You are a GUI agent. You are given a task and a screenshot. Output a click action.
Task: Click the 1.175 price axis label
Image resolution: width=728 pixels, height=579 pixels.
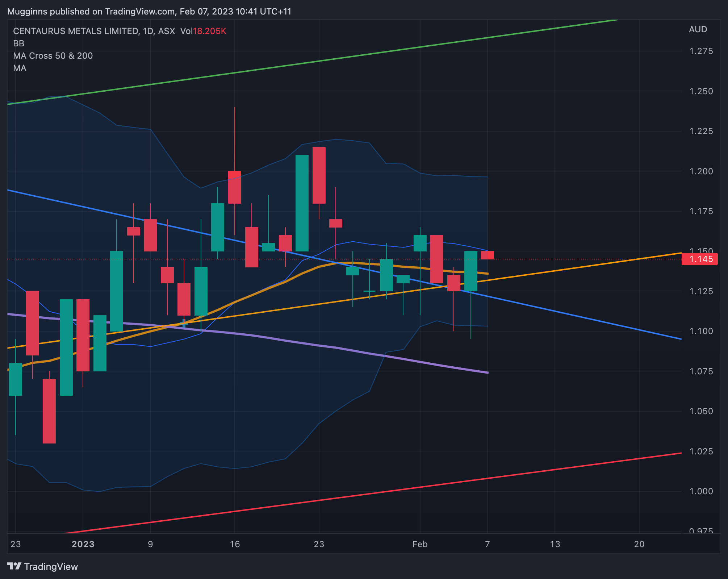[701, 211]
